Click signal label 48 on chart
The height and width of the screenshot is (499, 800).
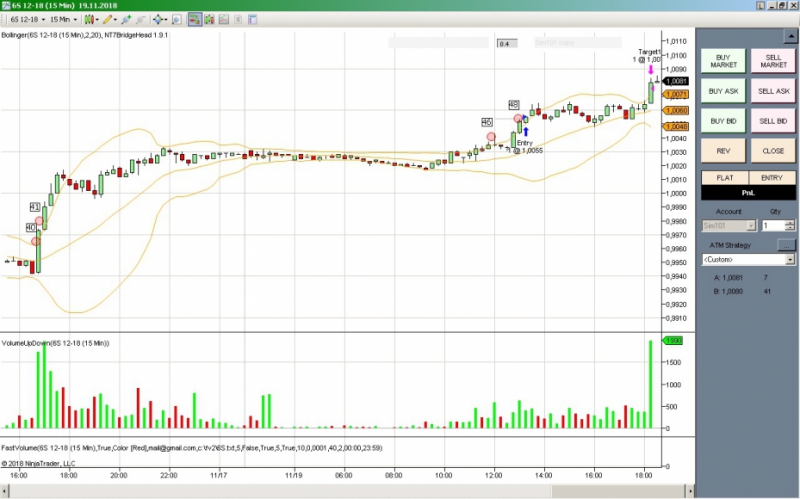[x=514, y=105]
